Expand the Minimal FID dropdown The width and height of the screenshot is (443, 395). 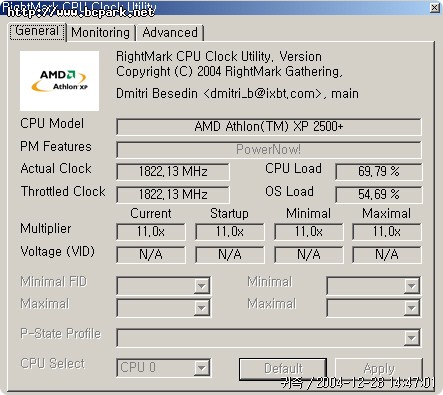[201, 286]
